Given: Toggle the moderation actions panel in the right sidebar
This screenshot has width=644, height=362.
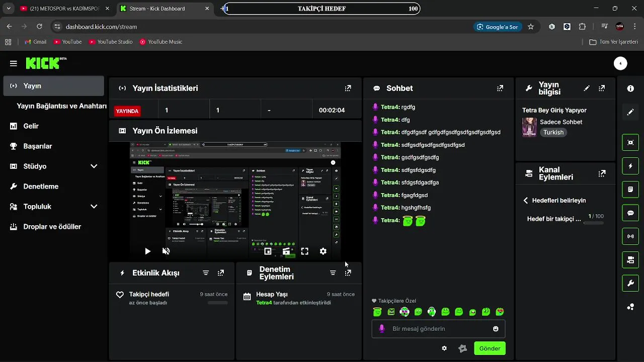Looking at the screenshot, I should point(630,190).
